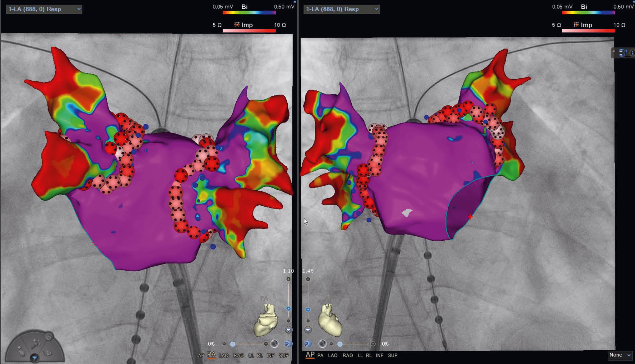Select INF view in the left panel
The width and height of the screenshot is (635, 364).
pyautogui.click(x=270, y=355)
